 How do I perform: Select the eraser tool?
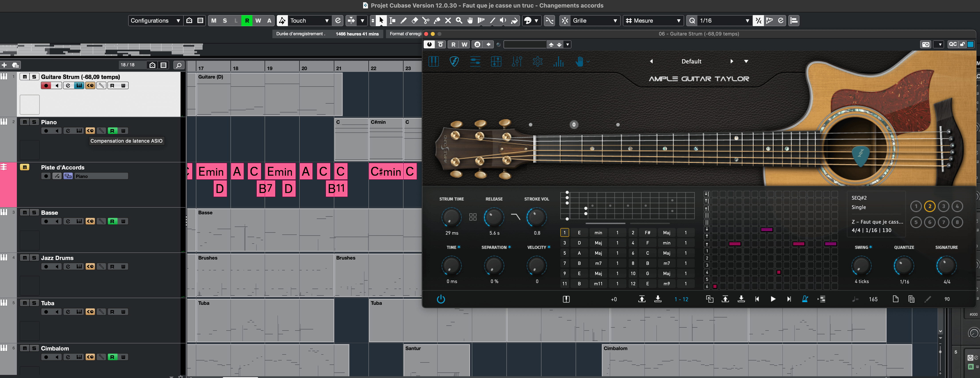[415, 21]
